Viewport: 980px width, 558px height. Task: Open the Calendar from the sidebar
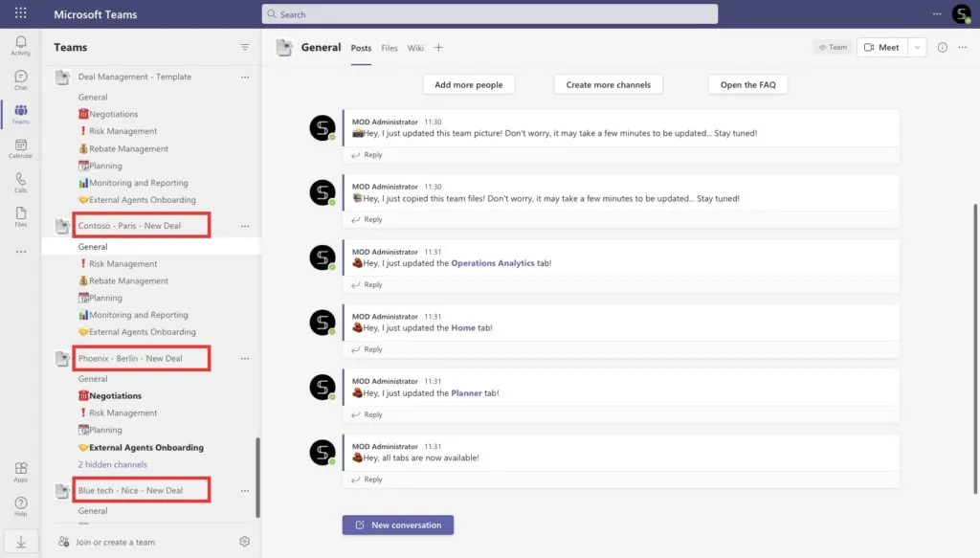click(21, 148)
